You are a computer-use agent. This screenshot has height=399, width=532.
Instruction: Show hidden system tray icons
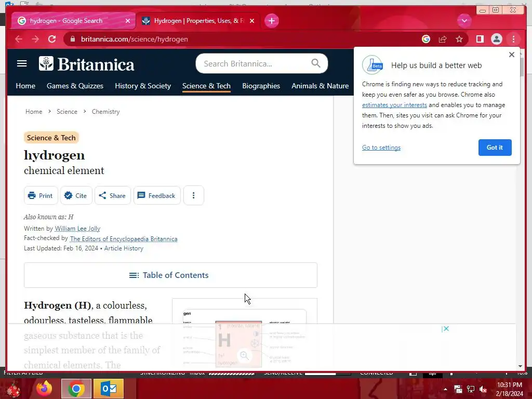[x=445, y=389]
